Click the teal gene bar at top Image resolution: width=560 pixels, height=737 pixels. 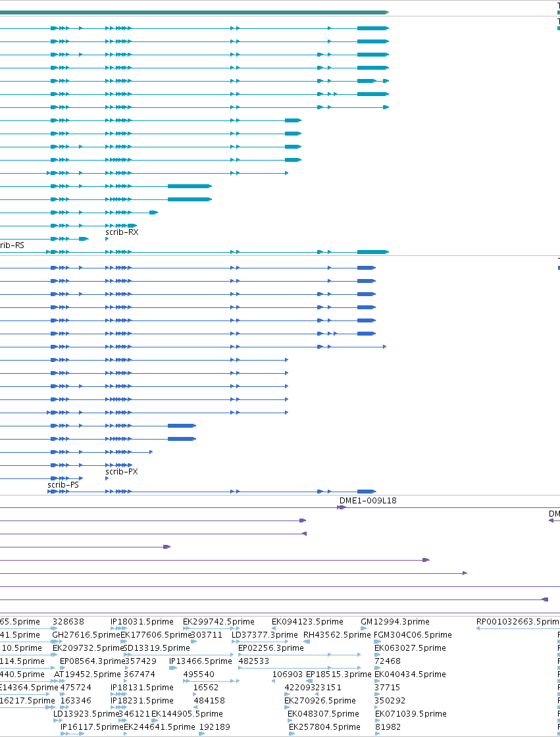point(194,13)
